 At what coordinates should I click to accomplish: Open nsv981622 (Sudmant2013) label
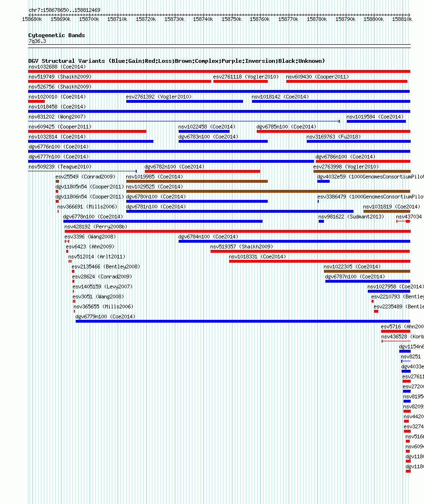(351, 217)
